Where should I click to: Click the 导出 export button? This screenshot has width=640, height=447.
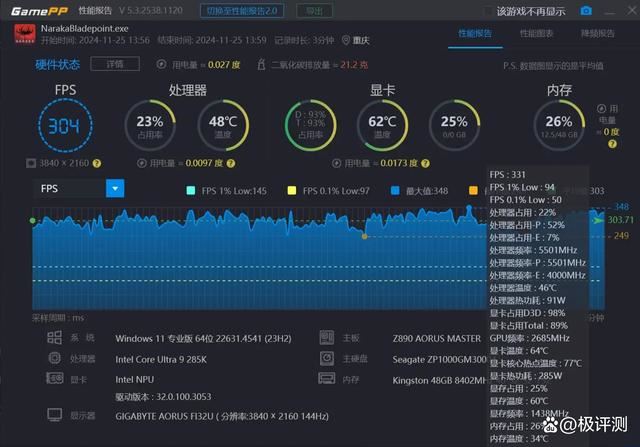coord(314,11)
